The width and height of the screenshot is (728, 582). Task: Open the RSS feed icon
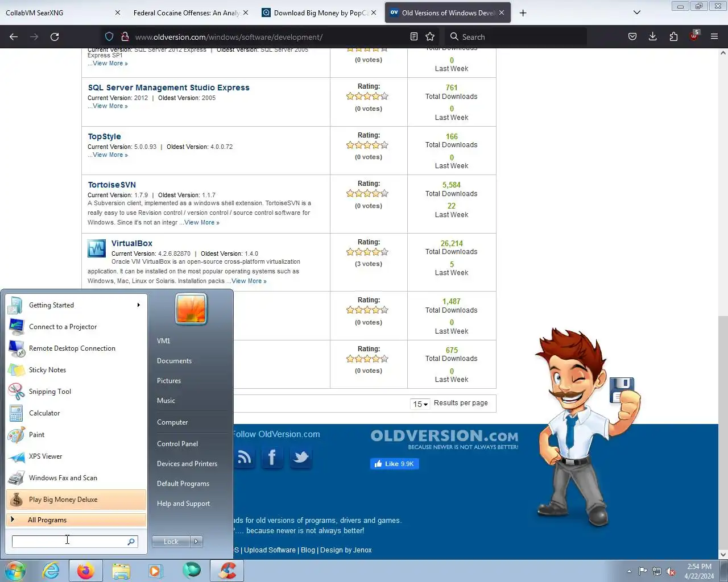coord(244,458)
